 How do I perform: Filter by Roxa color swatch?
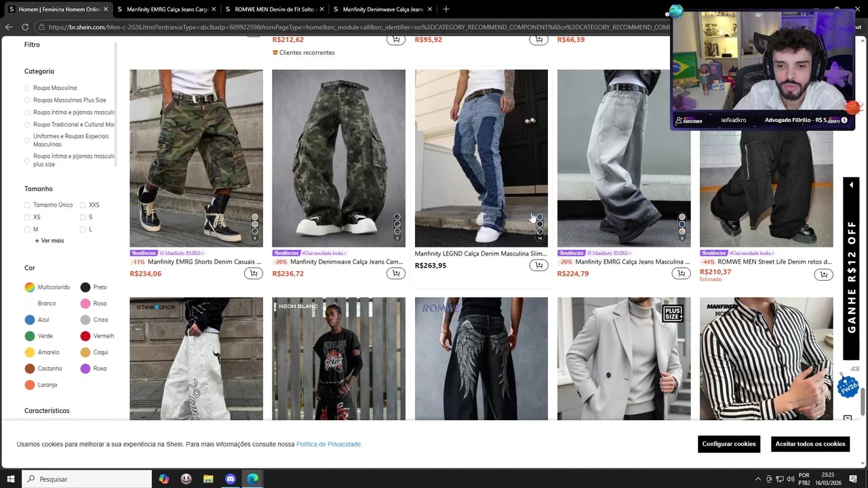click(85, 369)
